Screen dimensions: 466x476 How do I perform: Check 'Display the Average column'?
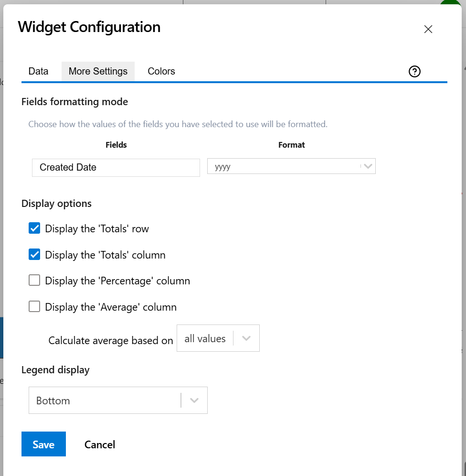(x=34, y=306)
